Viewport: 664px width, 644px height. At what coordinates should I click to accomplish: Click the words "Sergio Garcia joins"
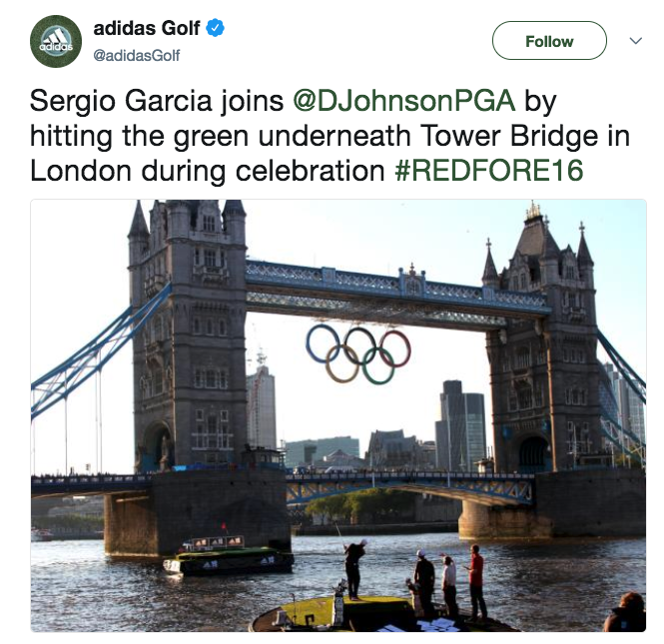point(157,101)
